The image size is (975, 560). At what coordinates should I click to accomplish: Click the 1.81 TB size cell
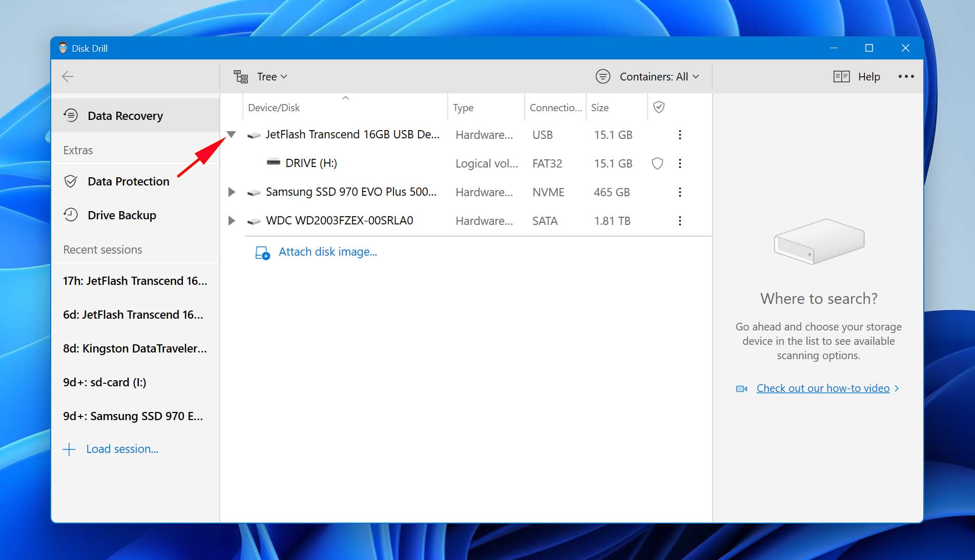612,221
